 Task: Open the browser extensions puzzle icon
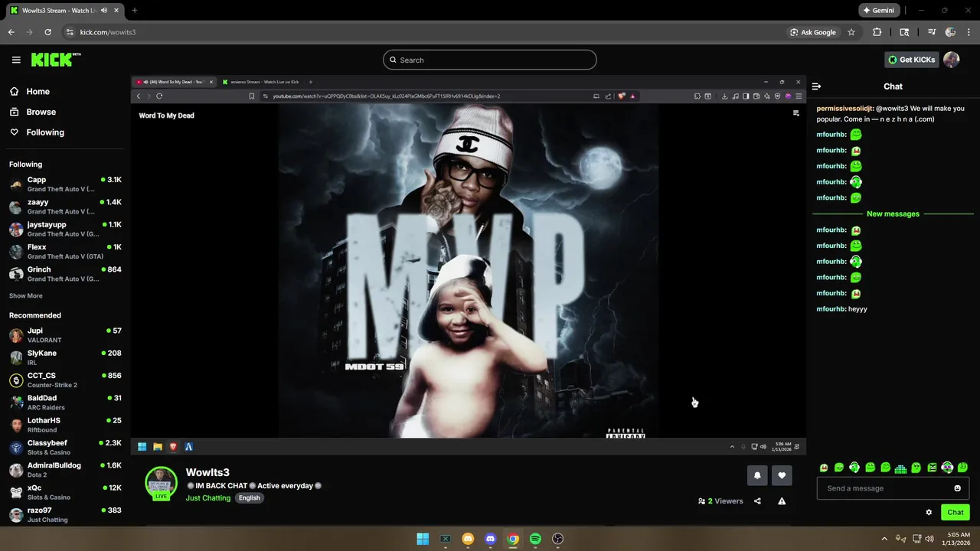tap(877, 32)
